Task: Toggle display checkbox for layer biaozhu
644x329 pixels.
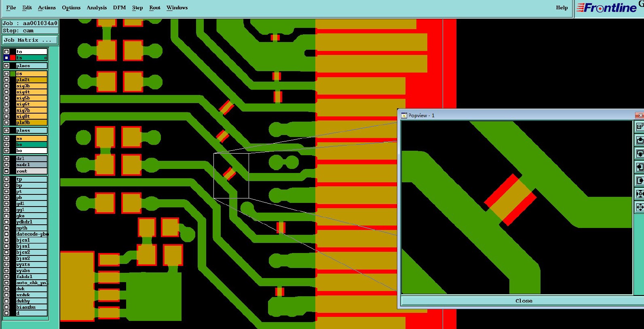Action: click(6, 307)
